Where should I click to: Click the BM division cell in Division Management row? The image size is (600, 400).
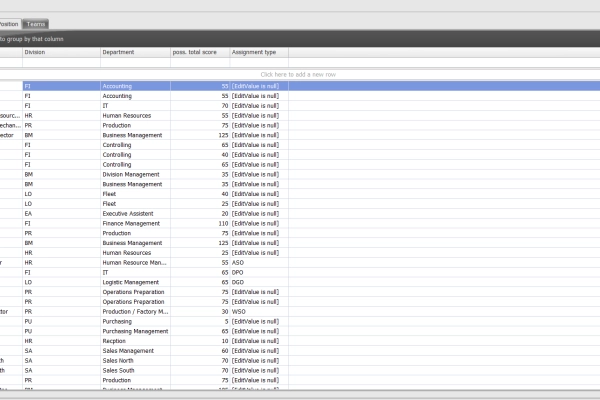61,175
